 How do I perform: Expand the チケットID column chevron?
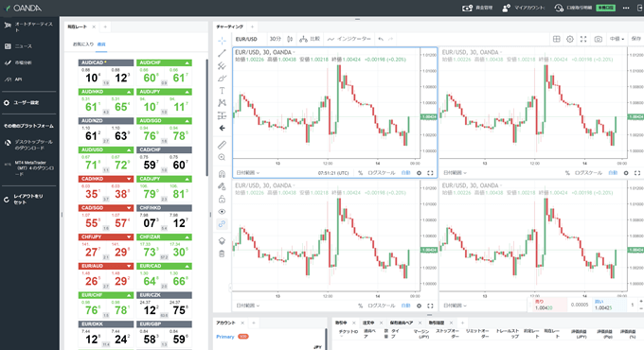342,337
